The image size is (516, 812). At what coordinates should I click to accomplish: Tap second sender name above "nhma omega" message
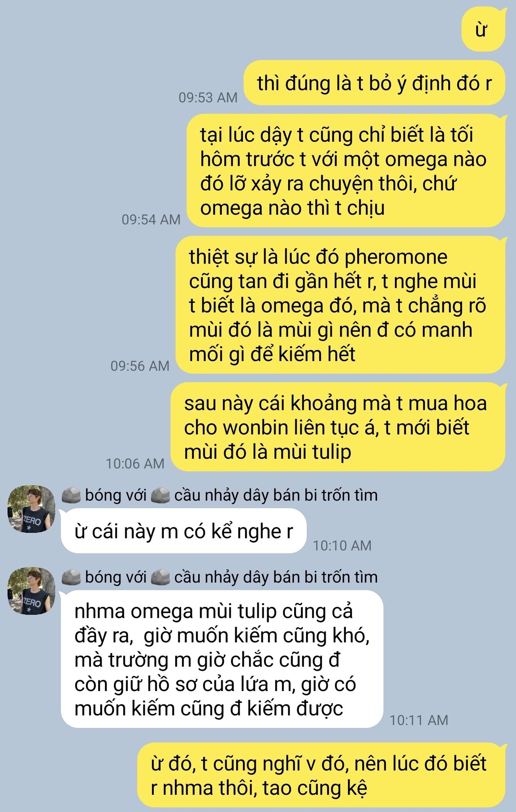pyautogui.click(x=220, y=577)
